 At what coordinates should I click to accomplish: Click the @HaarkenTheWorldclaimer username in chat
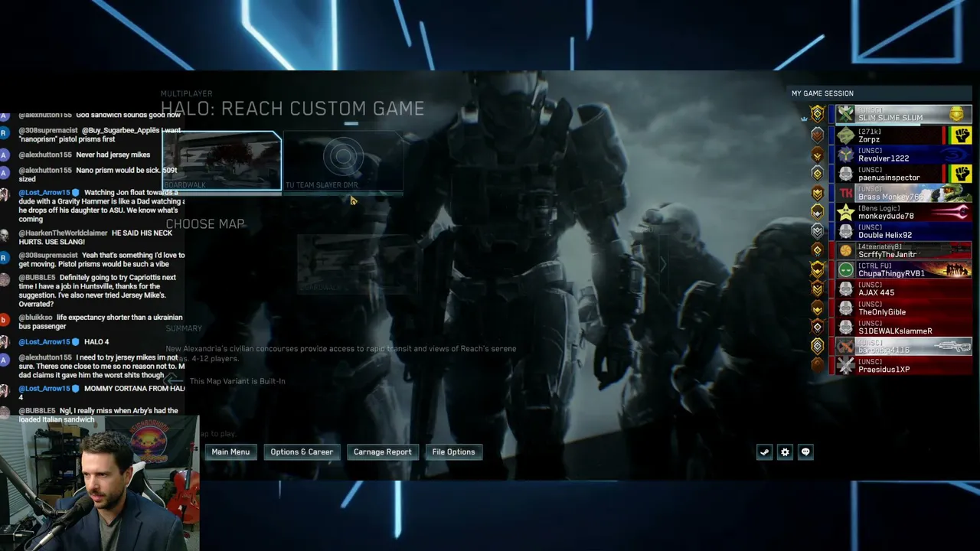pos(64,233)
